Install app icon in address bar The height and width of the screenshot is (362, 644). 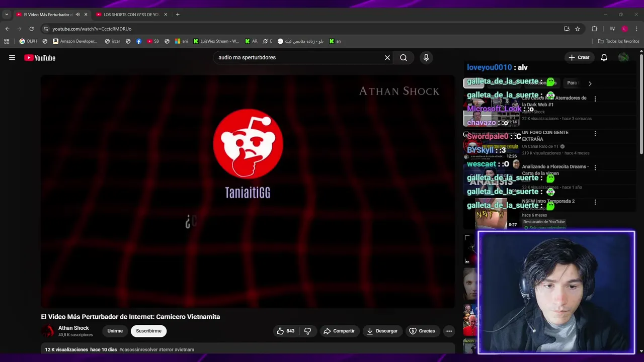click(x=567, y=29)
